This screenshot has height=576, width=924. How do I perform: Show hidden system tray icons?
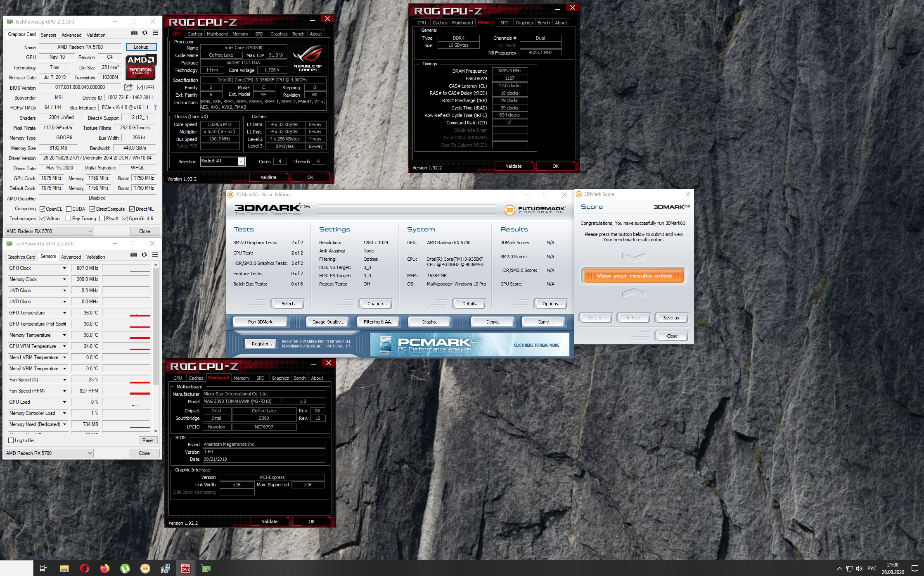(x=839, y=569)
